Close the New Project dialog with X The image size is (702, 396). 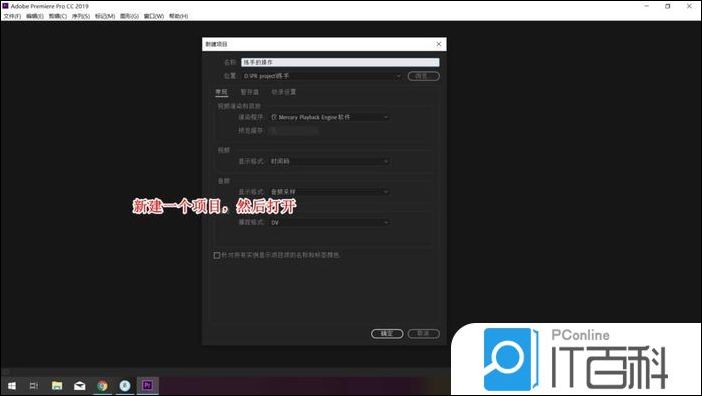(x=439, y=44)
